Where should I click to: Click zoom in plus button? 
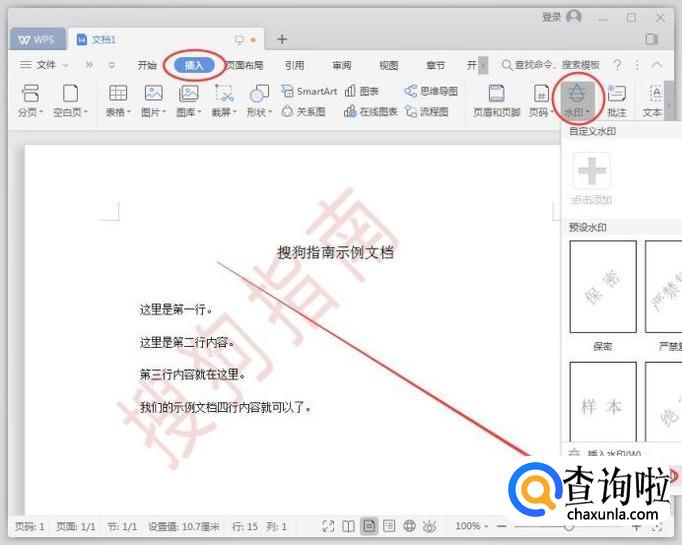(637, 526)
